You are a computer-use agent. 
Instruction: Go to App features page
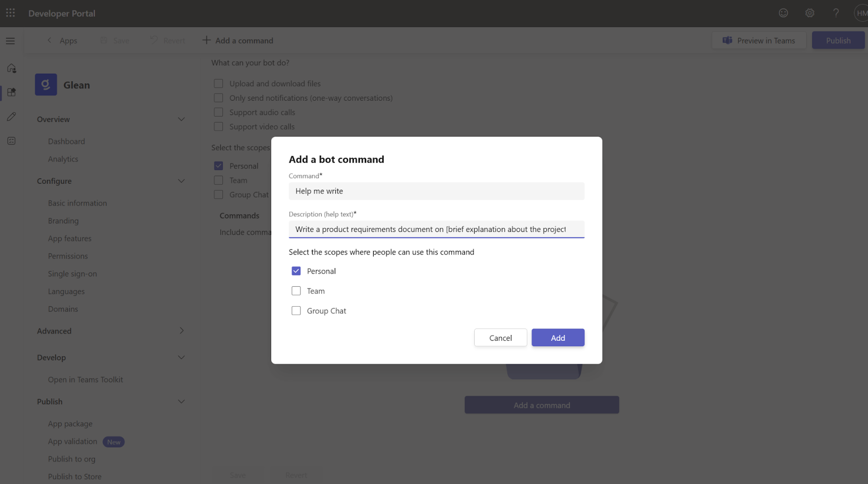click(69, 238)
